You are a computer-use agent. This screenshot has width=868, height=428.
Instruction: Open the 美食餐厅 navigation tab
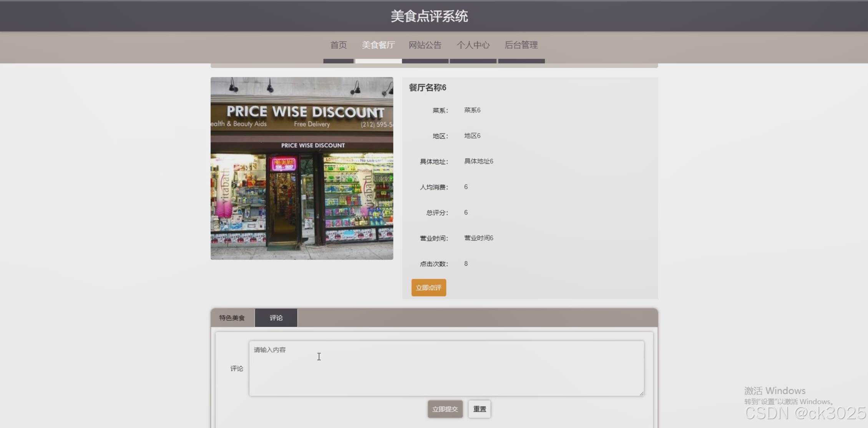pos(378,45)
